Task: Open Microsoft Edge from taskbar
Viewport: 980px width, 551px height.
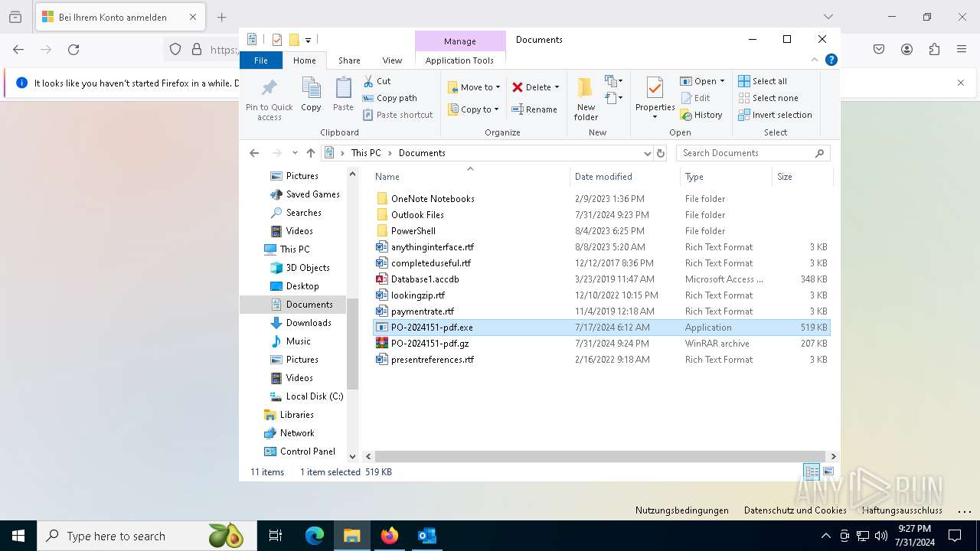Action: point(315,536)
